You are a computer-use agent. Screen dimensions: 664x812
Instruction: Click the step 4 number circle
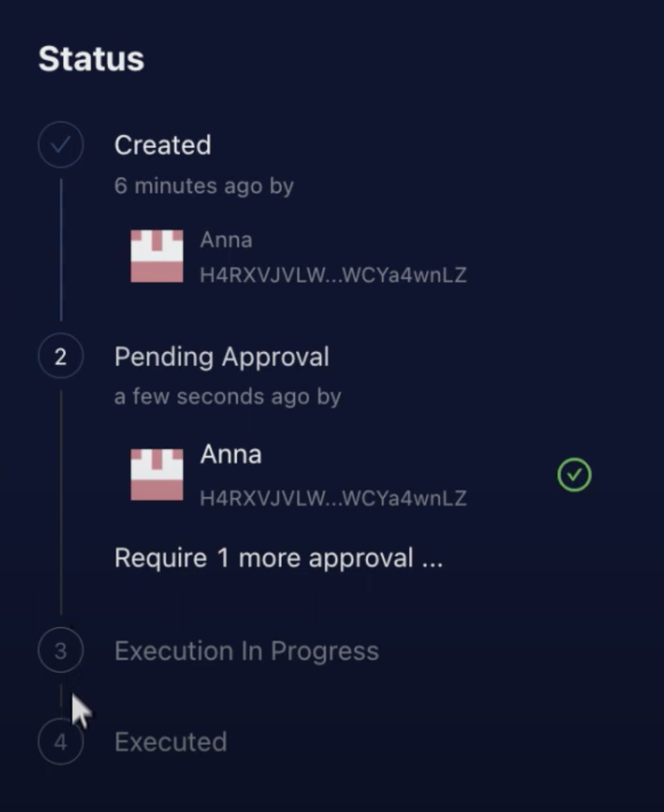click(61, 742)
